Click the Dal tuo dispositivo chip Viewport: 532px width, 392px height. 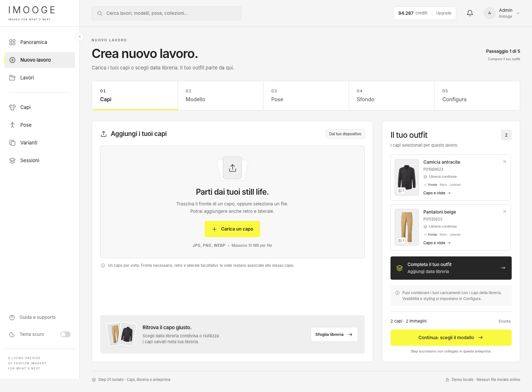pyautogui.click(x=345, y=134)
